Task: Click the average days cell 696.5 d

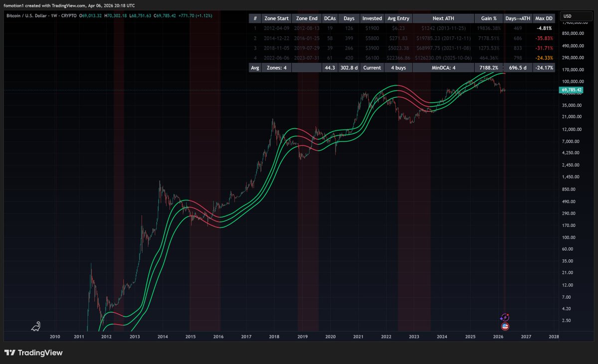Action: click(x=518, y=68)
